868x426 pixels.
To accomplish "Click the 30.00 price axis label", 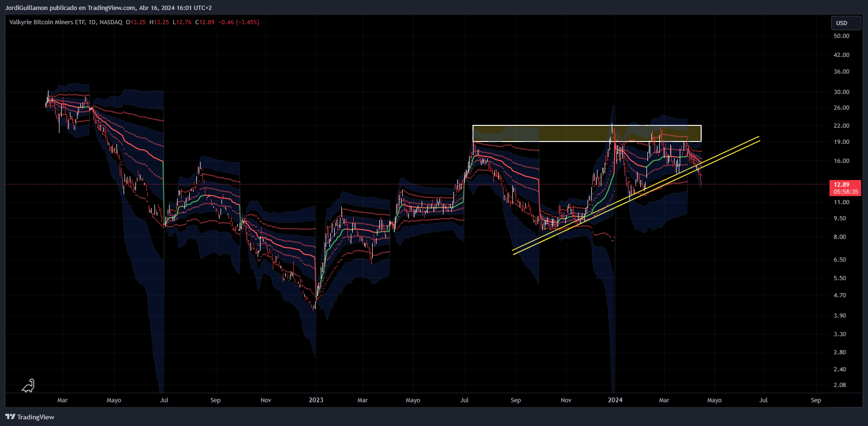I will (x=841, y=92).
